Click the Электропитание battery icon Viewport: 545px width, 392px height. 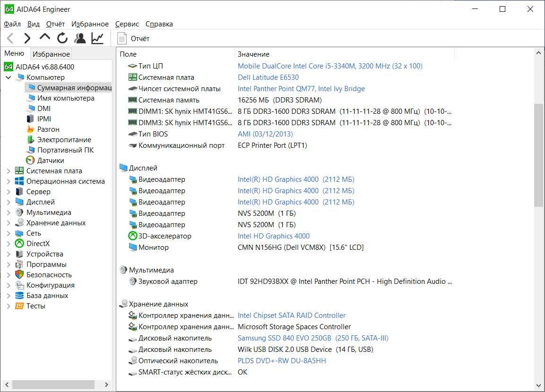click(30, 140)
